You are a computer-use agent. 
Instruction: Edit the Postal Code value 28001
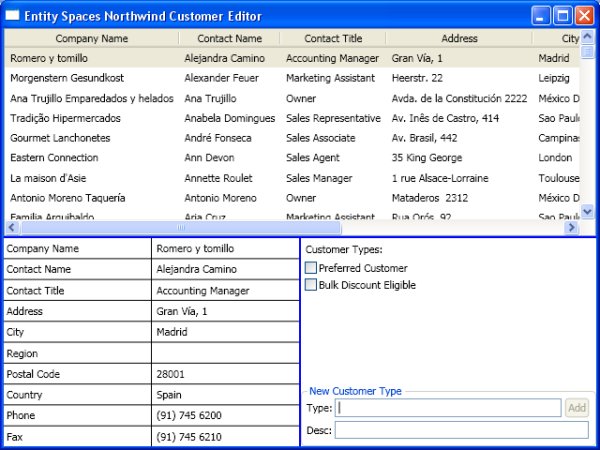[225, 374]
